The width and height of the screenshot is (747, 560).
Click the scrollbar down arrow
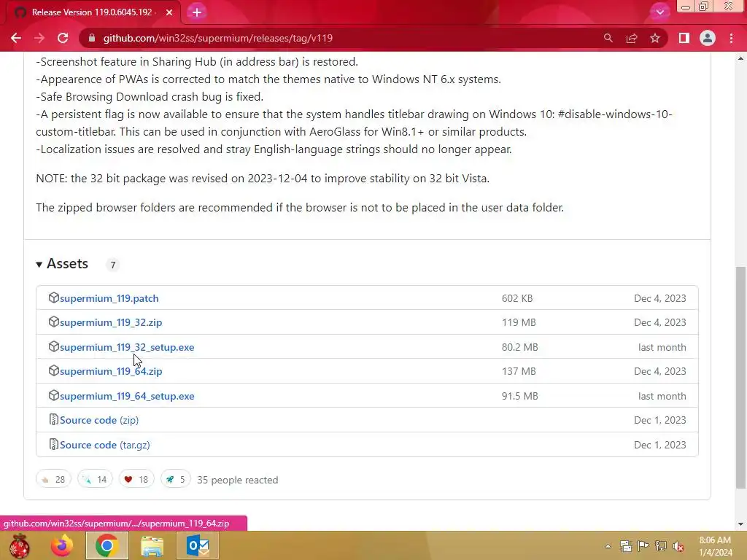pyautogui.click(x=741, y=524)
